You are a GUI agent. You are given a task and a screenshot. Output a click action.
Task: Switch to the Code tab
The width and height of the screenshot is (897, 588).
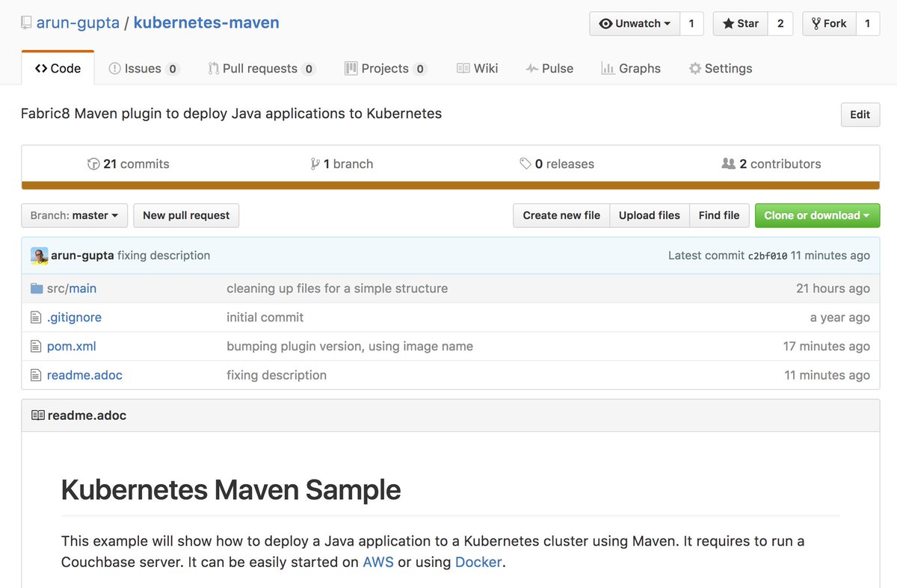tap(58, 68)
